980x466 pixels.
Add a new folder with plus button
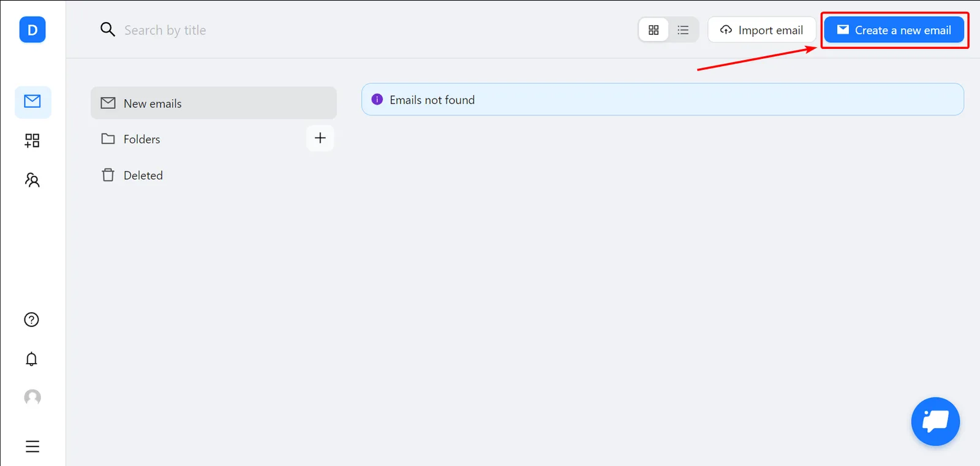320,138
